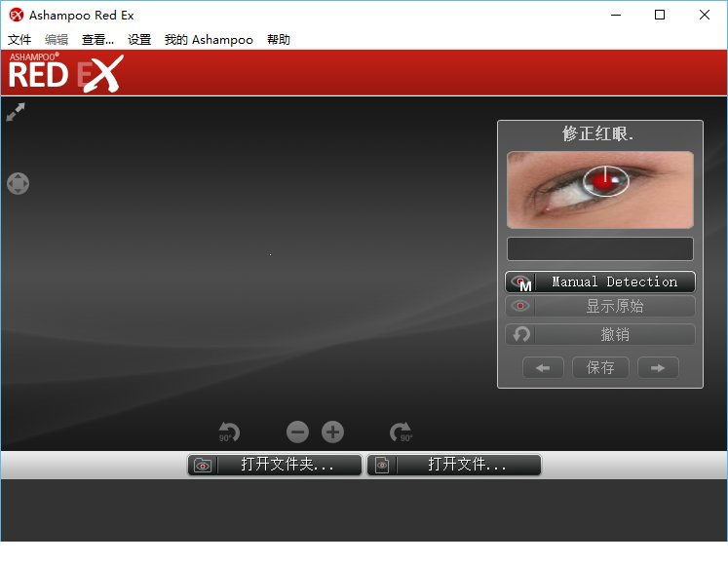This screenshot has width=728, height=563.
Task: Go to next image with right arrow
Action: (x=658, y=367)
